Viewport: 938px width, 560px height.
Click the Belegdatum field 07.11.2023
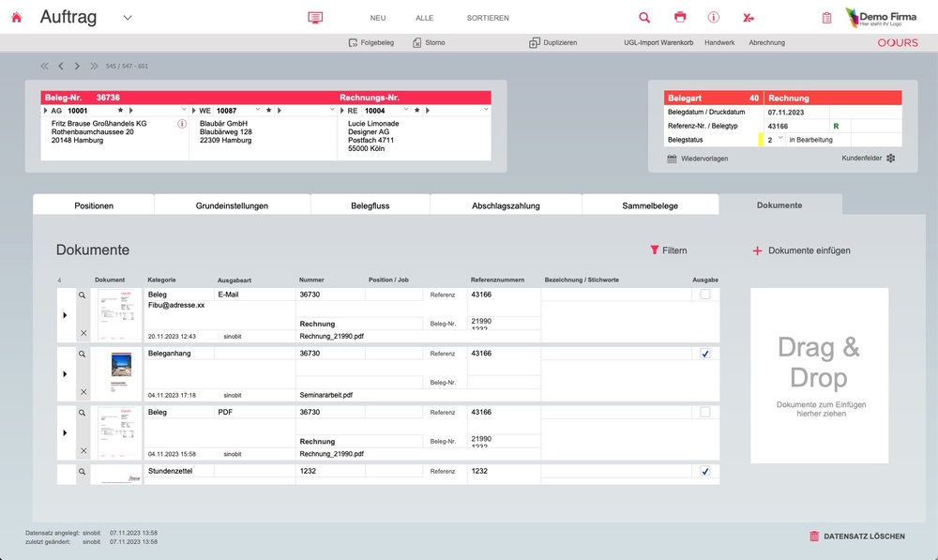coord(795,113)
